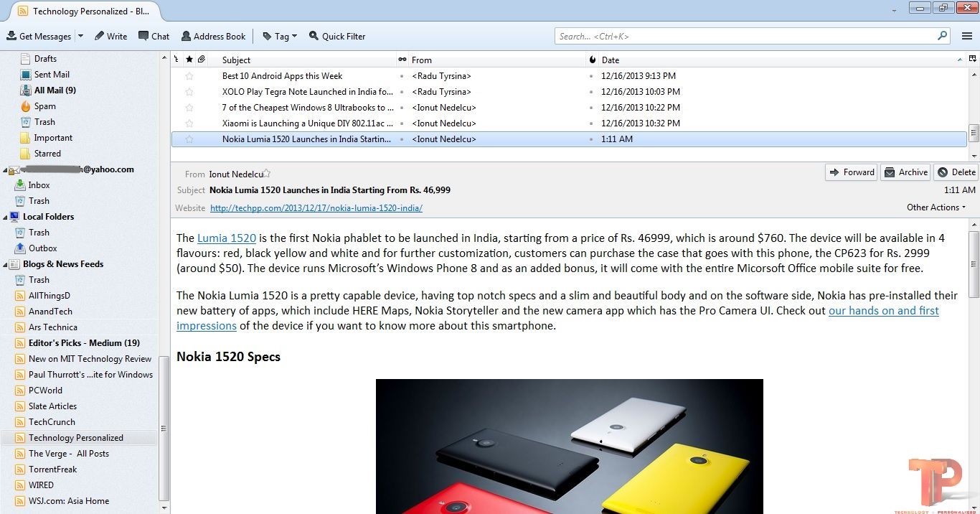Select The Verge - All Posts feed
This screenshot has width=980, height=514.
69,453
